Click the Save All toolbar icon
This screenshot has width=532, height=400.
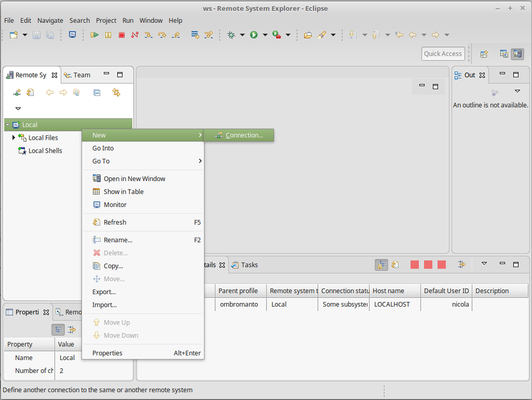[50, 35]
